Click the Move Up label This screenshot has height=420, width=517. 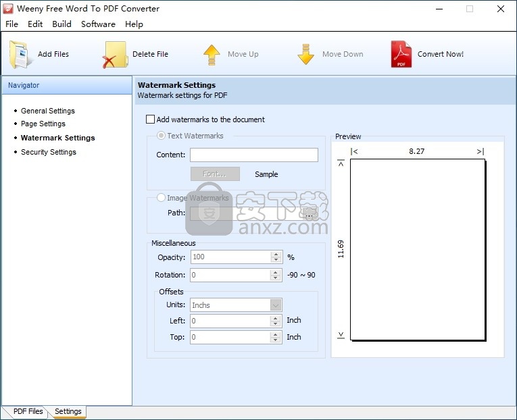[x=243, y=54]
